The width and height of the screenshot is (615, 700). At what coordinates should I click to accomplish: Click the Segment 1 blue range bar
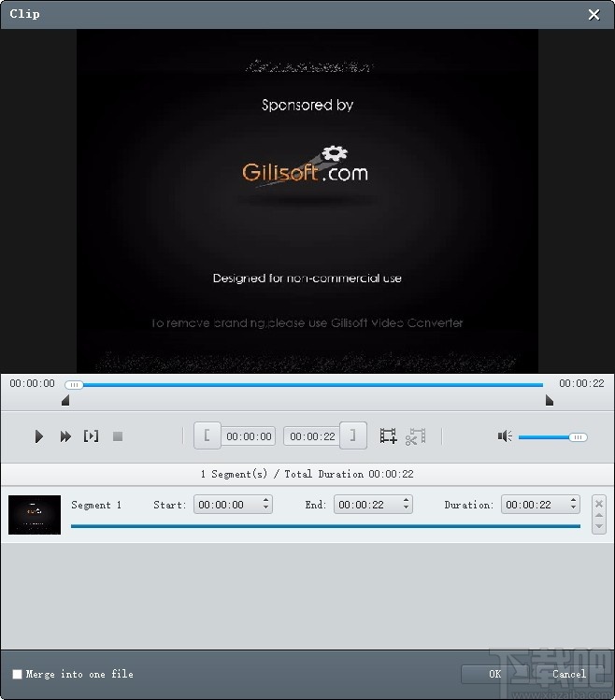325,526
